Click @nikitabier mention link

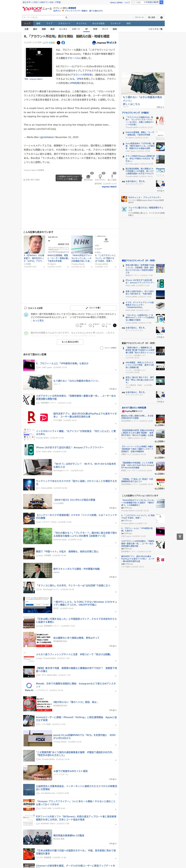[x=47, y=137]
